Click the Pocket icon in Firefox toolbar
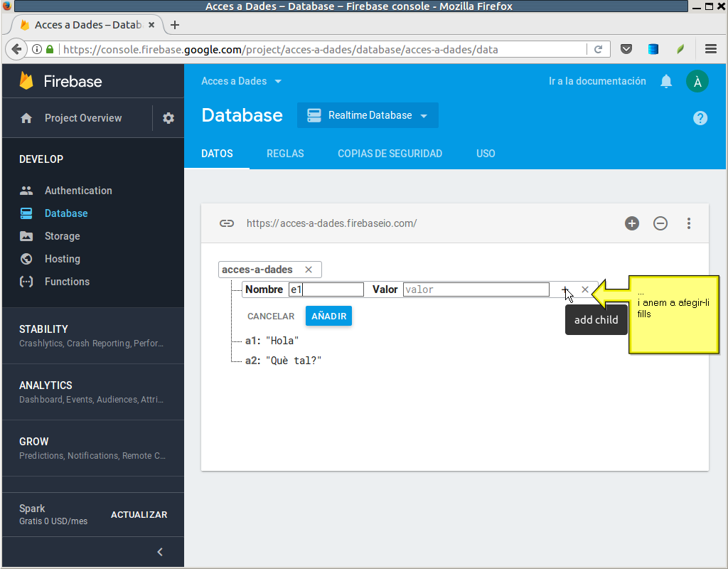 (x=626, y=49)
